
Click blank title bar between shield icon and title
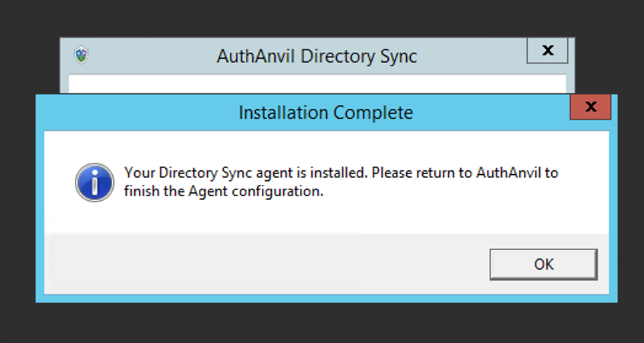[x=152, y=56]
